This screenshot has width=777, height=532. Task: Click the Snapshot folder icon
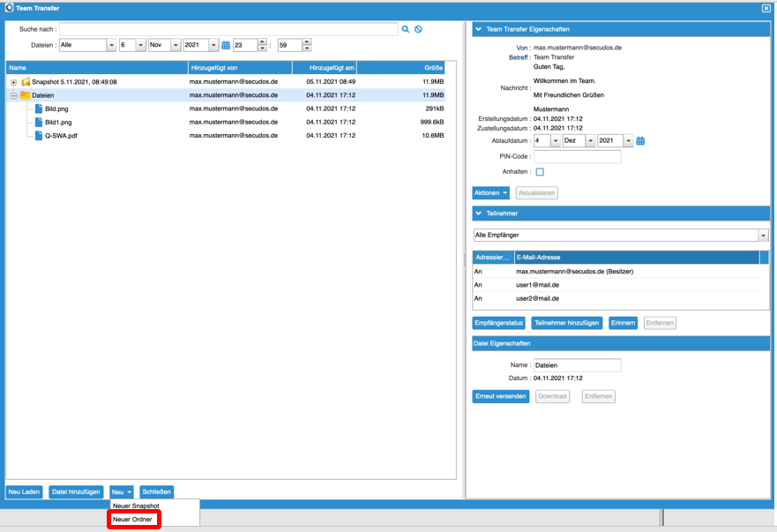(26, 82)
